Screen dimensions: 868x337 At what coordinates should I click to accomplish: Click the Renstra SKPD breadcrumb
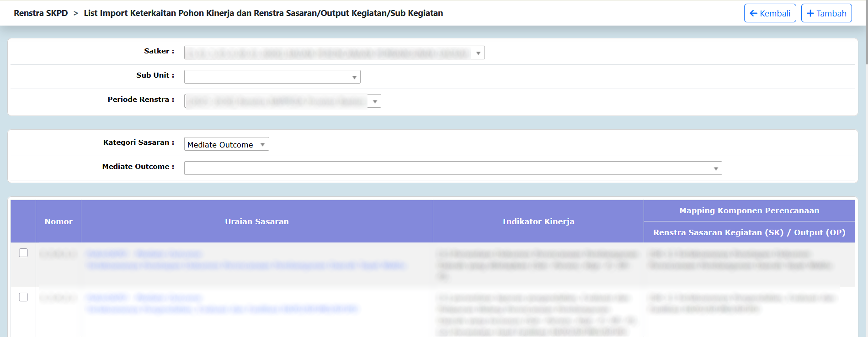[x=41, y=13]
